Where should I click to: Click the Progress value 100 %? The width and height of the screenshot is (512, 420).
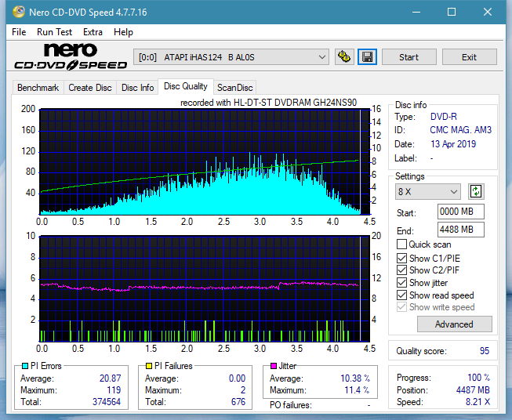(x=479, y=378)
